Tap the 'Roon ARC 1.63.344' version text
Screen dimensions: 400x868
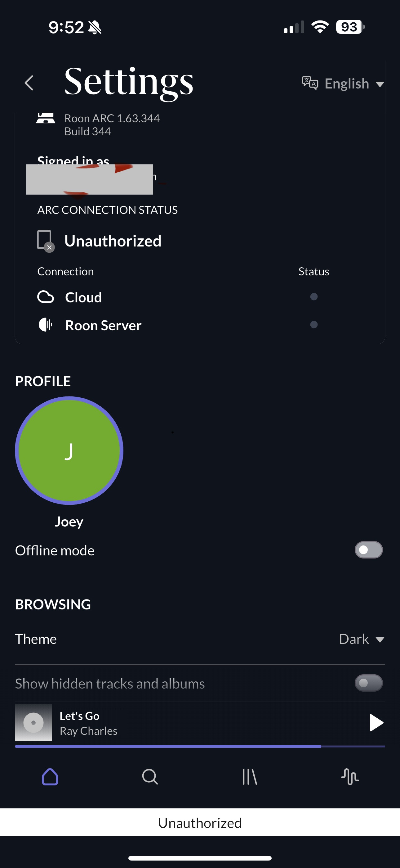coord(112,118)
